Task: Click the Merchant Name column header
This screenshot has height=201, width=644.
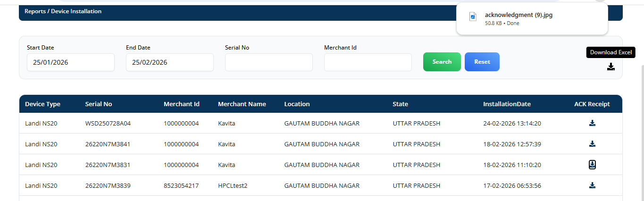Action: click(242, 104)
